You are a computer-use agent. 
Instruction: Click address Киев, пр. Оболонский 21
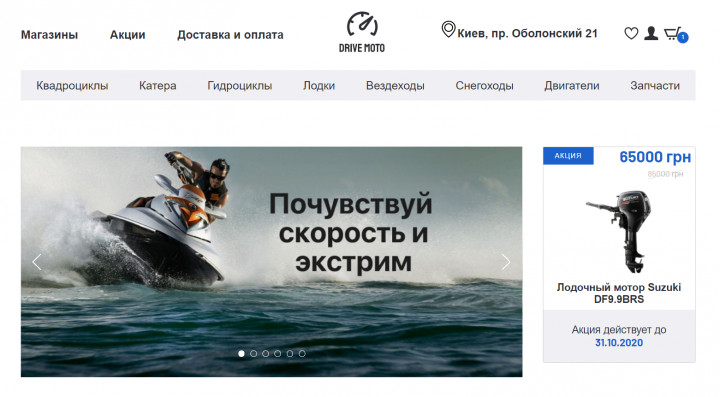pyautogui.click(x=527, y=34)
